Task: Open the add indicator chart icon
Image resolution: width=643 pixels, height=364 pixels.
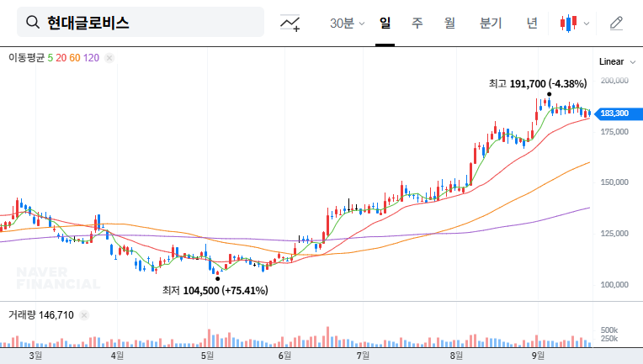Action: (290, 23)
